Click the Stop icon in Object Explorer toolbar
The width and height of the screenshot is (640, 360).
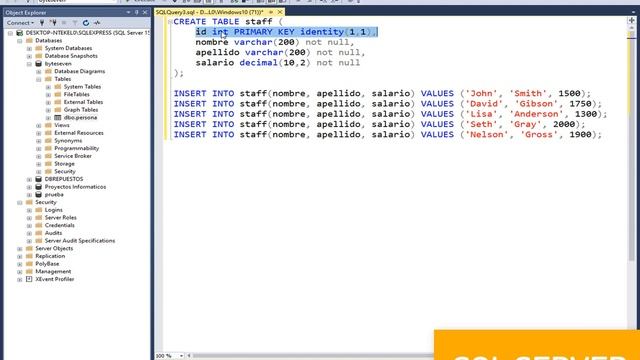[64, 23]
